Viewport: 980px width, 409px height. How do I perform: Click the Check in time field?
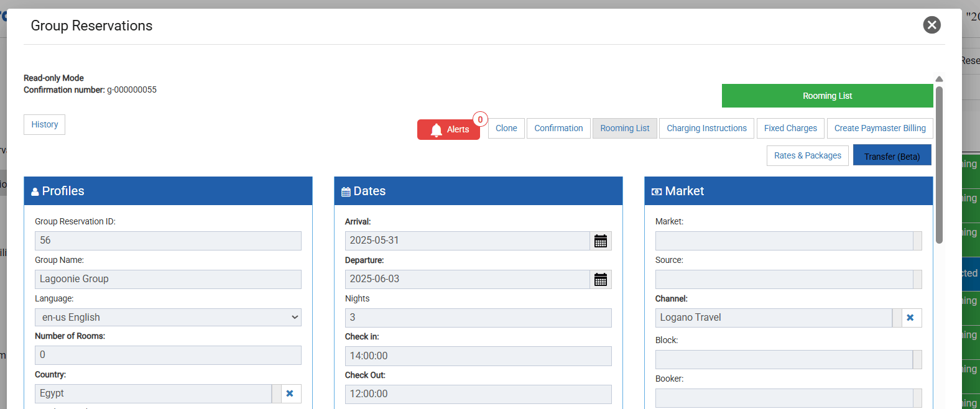pyautogui.click(x=478, y=356)
